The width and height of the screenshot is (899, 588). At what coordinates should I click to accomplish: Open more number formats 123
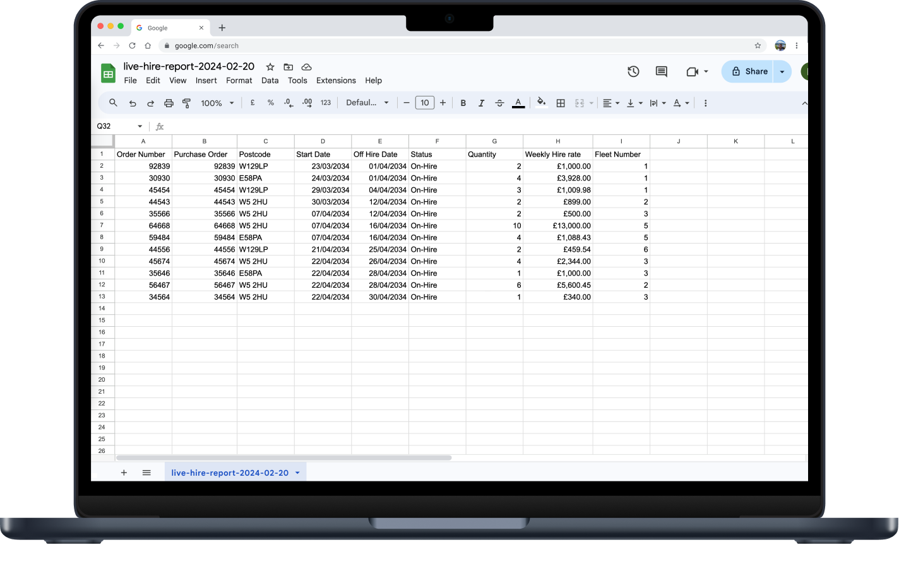[326, 103]
